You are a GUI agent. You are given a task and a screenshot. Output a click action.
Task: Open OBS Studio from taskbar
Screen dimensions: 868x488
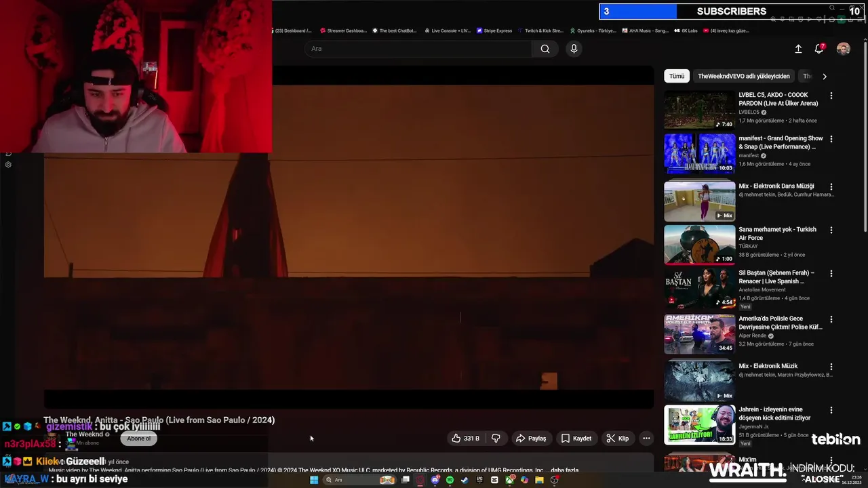[x=555, y=480]
